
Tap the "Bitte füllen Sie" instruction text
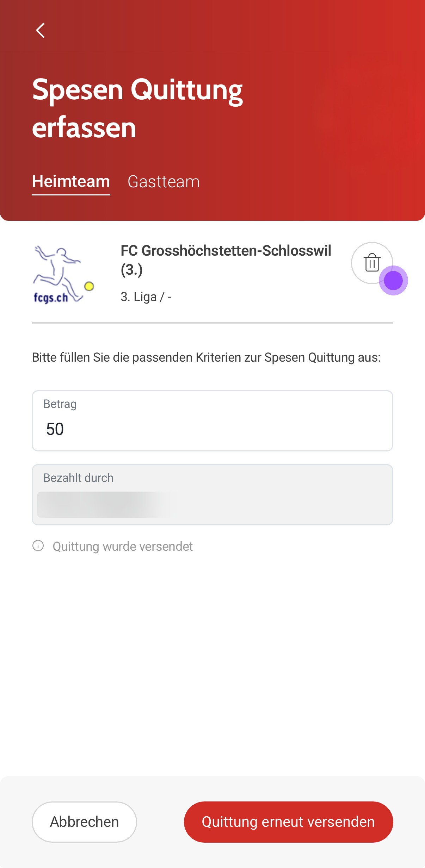(206, 357)
